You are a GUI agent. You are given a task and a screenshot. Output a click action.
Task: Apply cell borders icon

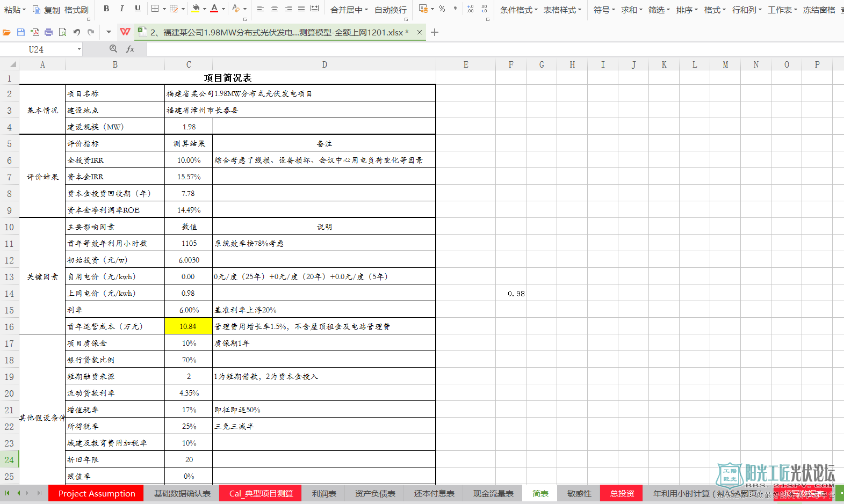(x=155, y=9)
